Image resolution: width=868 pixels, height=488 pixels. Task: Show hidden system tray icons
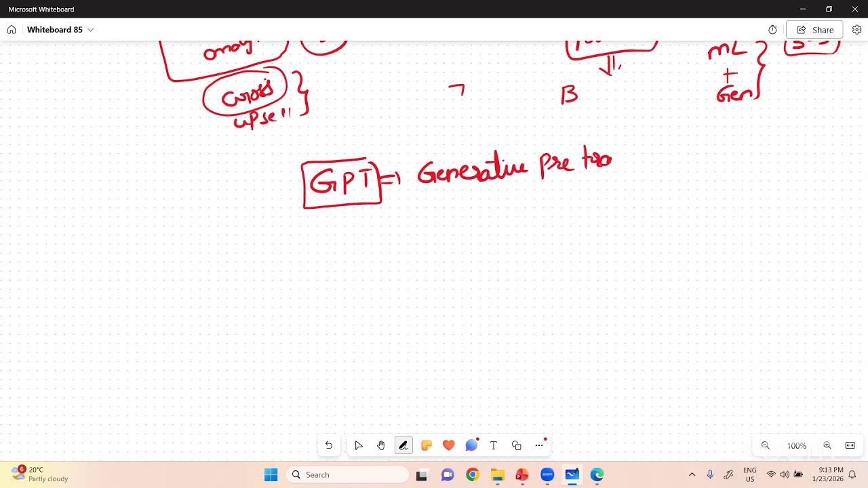692,474
